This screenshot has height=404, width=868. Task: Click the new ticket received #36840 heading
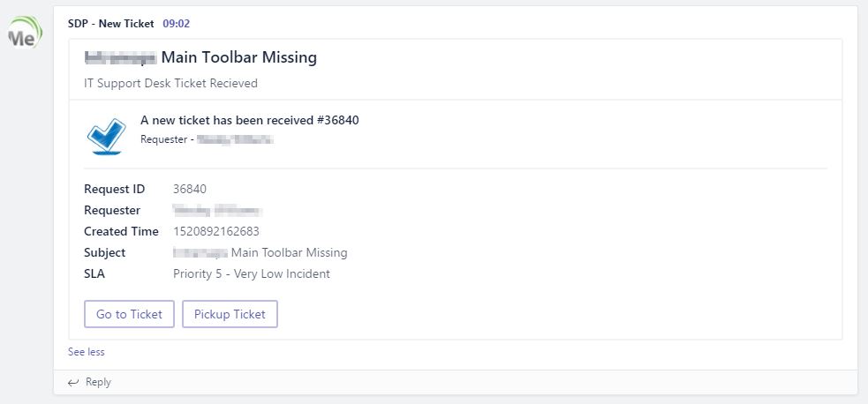click(x=250, y=120)
